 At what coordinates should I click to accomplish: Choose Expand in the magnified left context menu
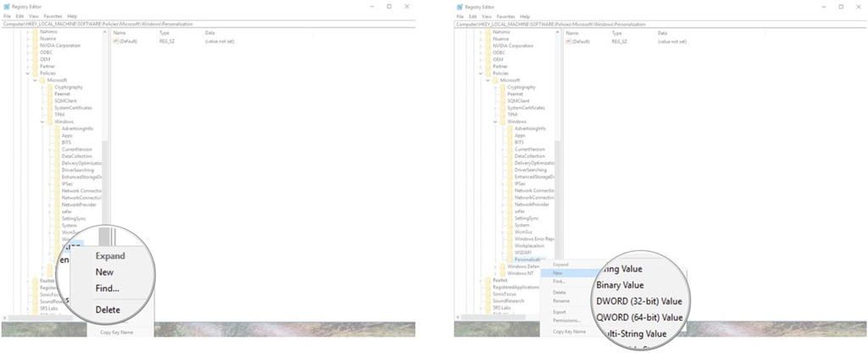coord(110,256)
